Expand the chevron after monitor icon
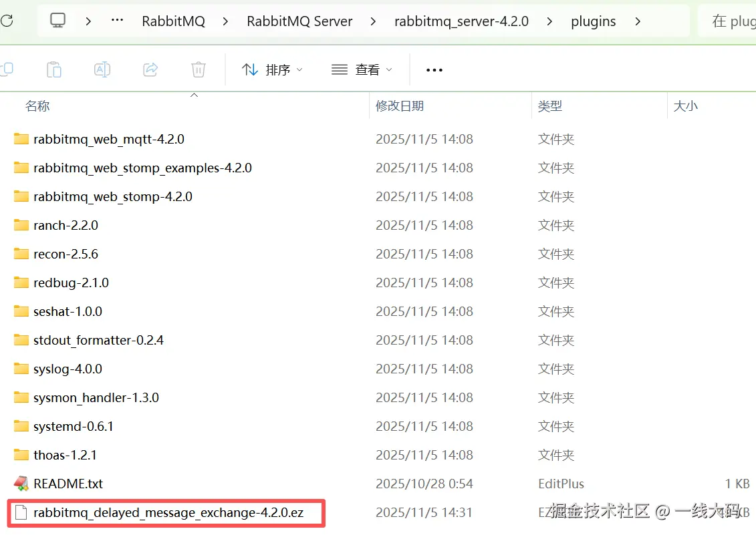This screenshot has width=756, height=535. [x=88, y=21]
